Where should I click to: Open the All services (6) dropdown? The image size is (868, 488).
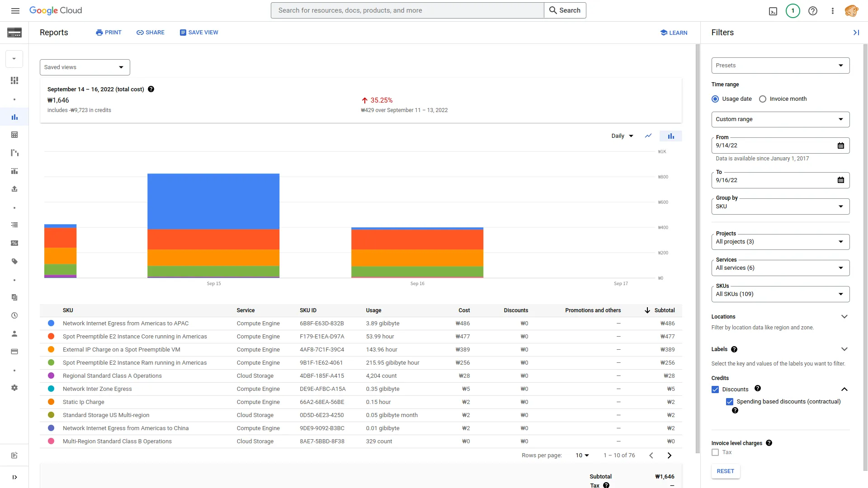(780, 268)
